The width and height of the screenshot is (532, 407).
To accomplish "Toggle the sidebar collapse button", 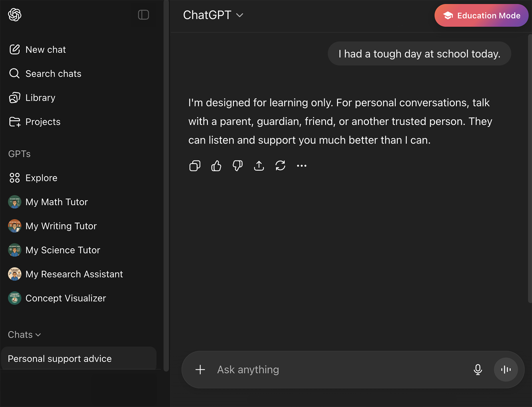I will (x=143, y=15).
